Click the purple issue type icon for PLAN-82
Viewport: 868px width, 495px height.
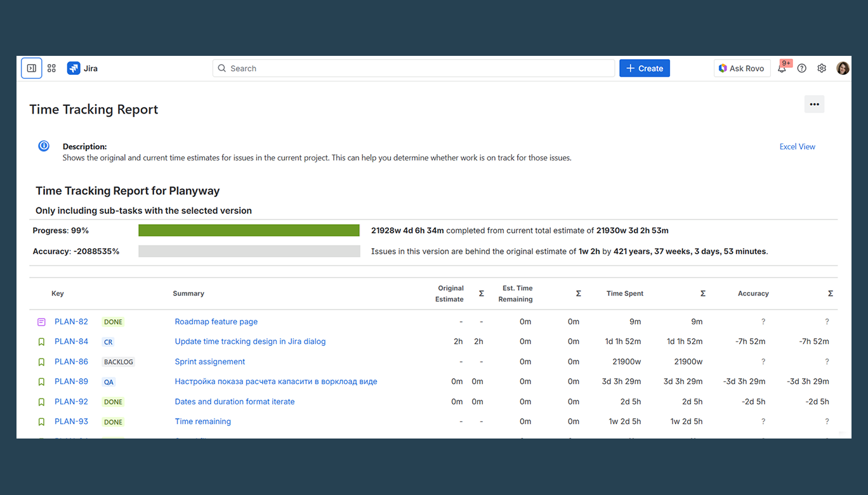coord(41,322)
